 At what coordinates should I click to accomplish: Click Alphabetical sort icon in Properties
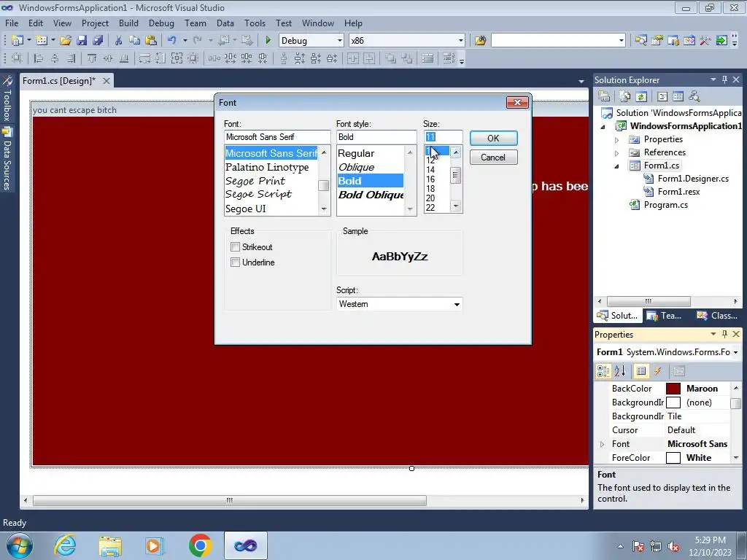(x=620, y=371)
